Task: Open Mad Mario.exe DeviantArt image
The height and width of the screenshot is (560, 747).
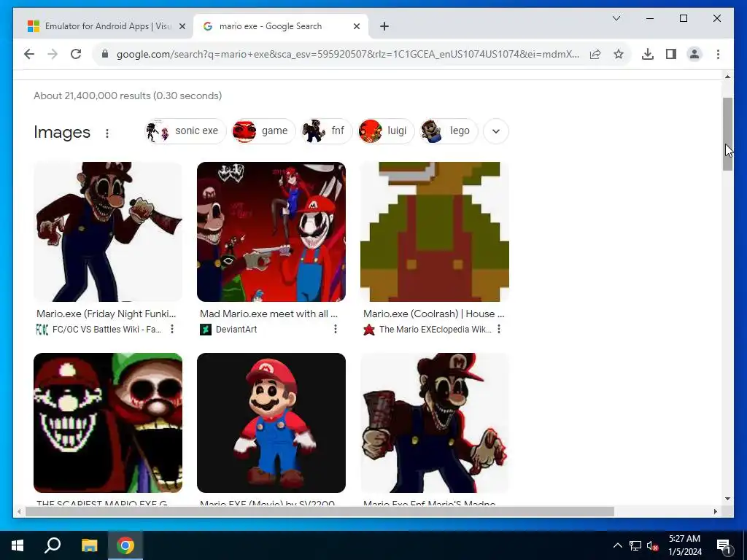Action: (x=271, y=231)
